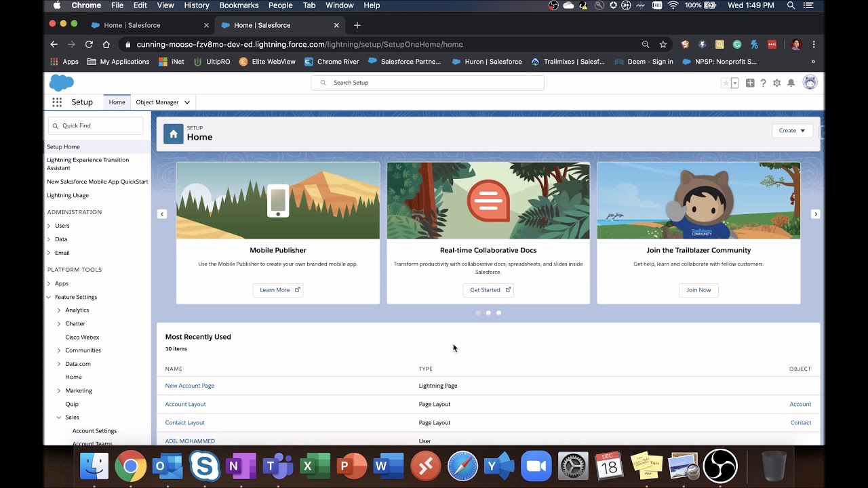868x488 pixels.
Task: Open Microsoft Teams in the Dock
Action: click(x=277, y=466)
